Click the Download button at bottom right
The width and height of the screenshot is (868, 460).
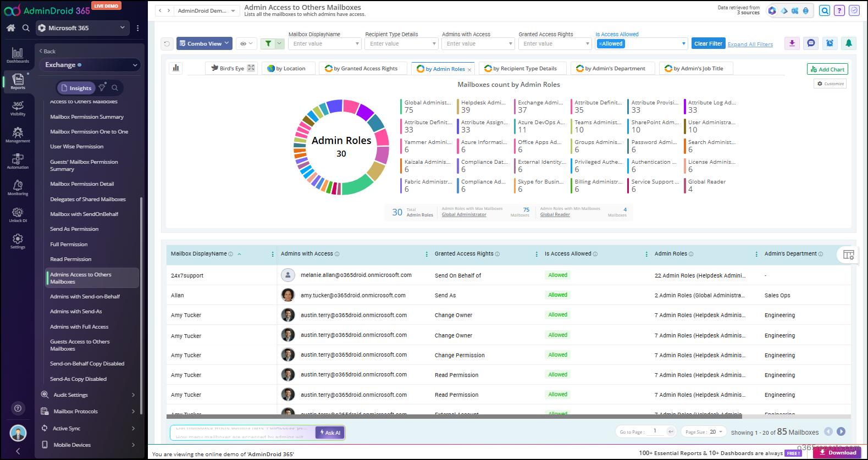tap(838, 452)
